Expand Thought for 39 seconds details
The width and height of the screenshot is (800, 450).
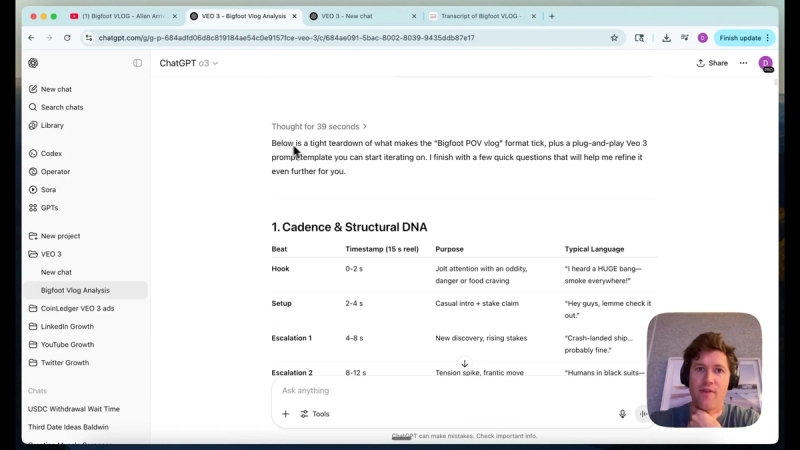(319, 127)
